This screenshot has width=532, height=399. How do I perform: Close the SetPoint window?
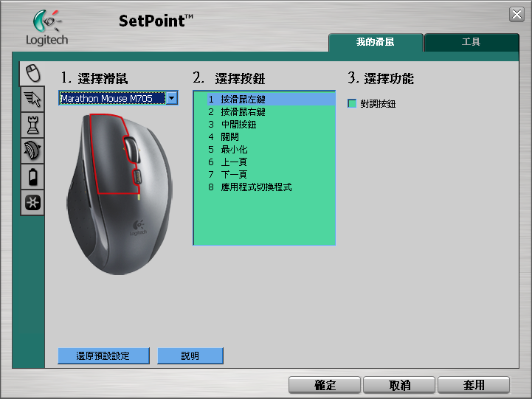click(517, 14)
